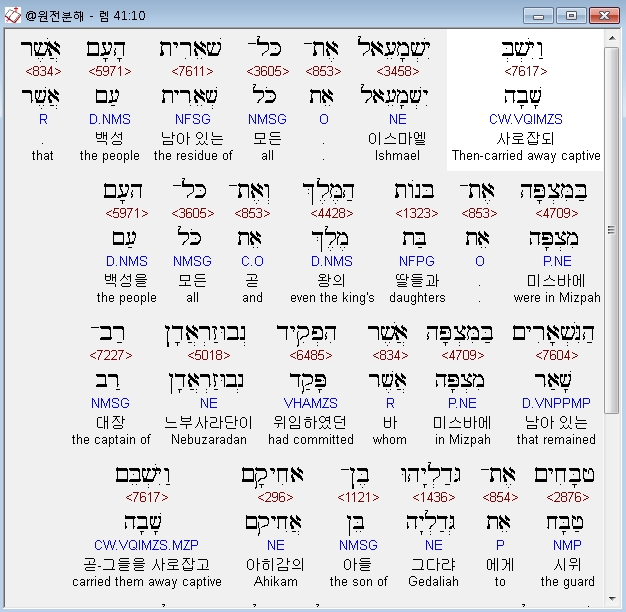
Task: Click Korean gloss 딸들과
Action: (x=417, y=280)
